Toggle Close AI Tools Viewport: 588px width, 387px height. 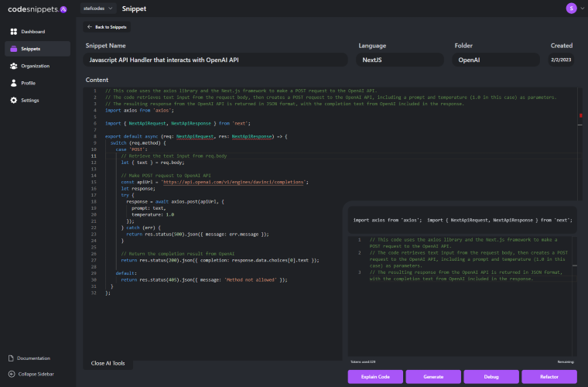[x=108, y=363]
